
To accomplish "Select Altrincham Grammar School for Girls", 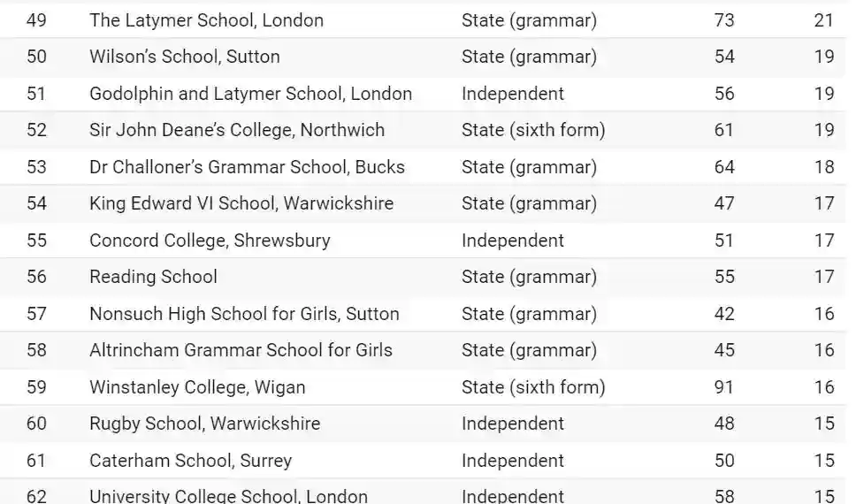I will point(241,350).
